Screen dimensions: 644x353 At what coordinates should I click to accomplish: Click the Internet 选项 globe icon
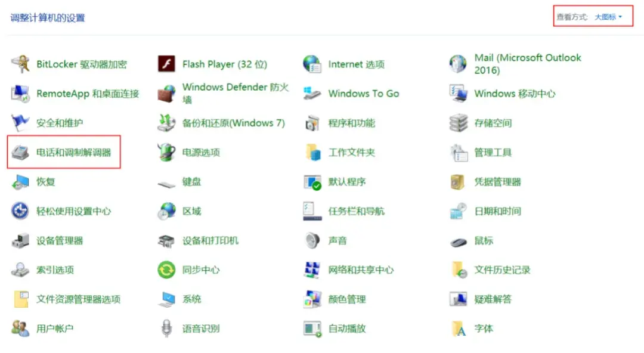(312, 64)
